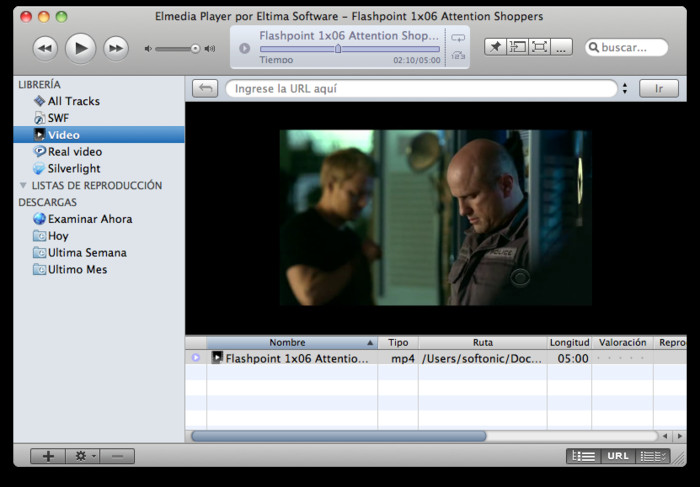Open Examinar Ahora under Descargas
The width and height of the screenshot is (700, 487).
click(x=99, y=219)
